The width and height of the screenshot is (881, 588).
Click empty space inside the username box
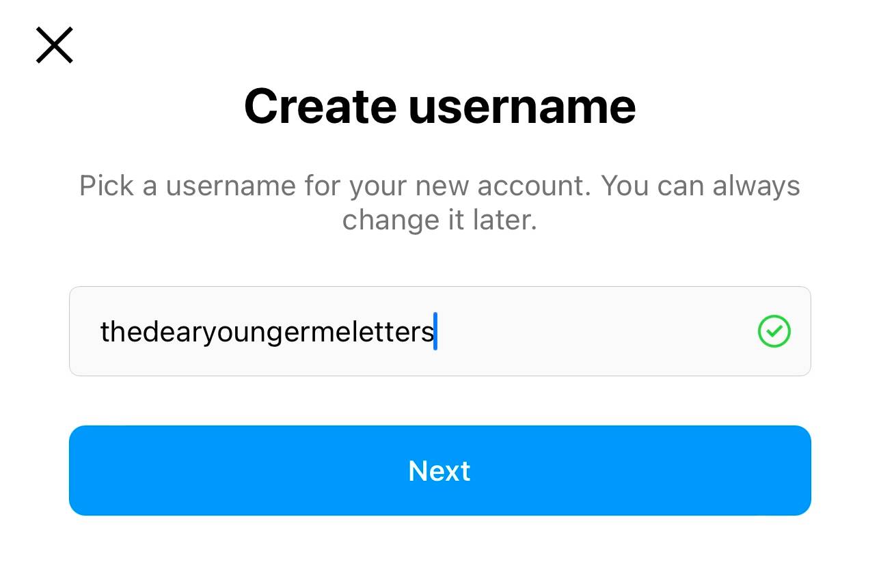(595, 331)
